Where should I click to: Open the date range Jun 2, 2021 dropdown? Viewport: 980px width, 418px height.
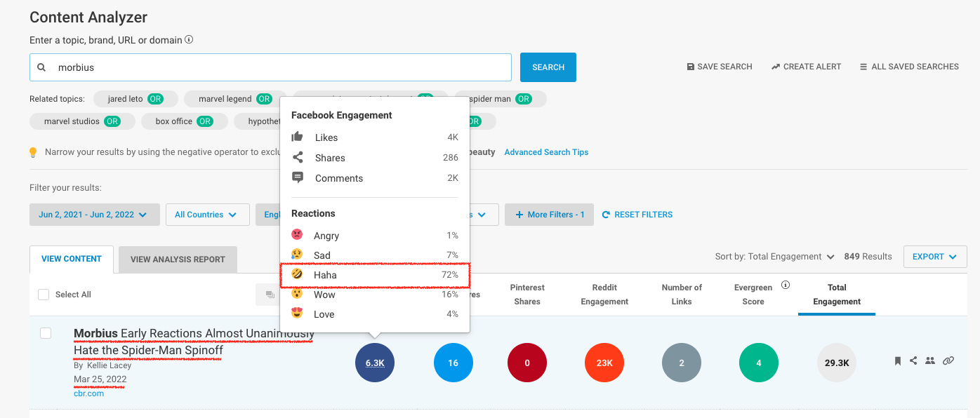(94, 215)
